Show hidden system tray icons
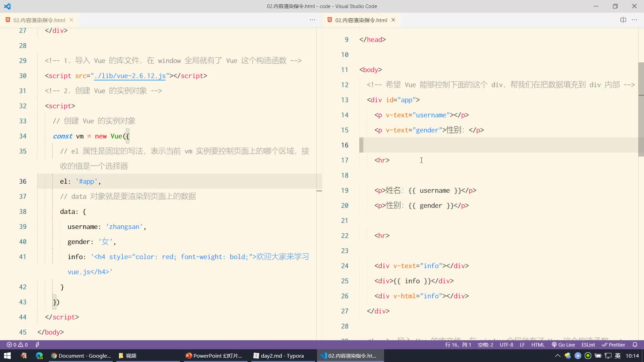Image resolution: width=644 pixels, height=362 pixels. pos(557,356)
